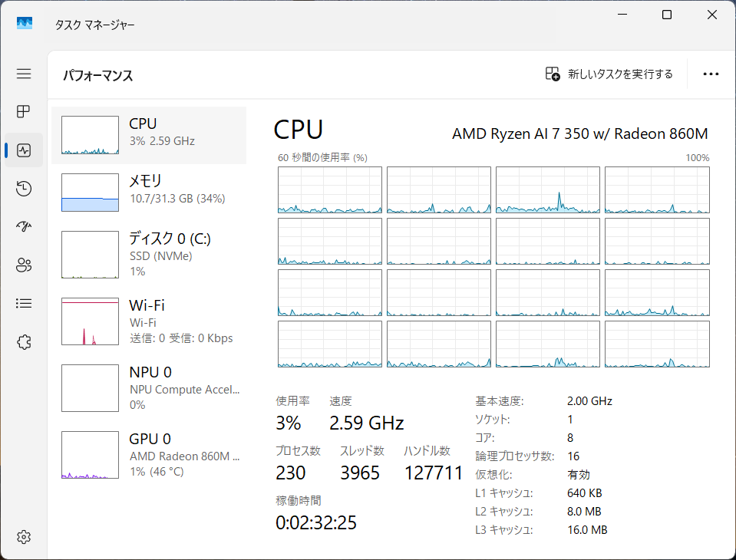
Task: Click the L3 cache value 16.0 MB
Action: pyautogui.click(x=587, y=530)
